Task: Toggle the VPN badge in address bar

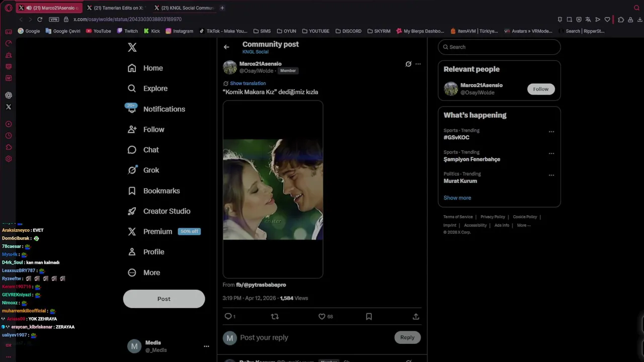Action: click(54, 19)
